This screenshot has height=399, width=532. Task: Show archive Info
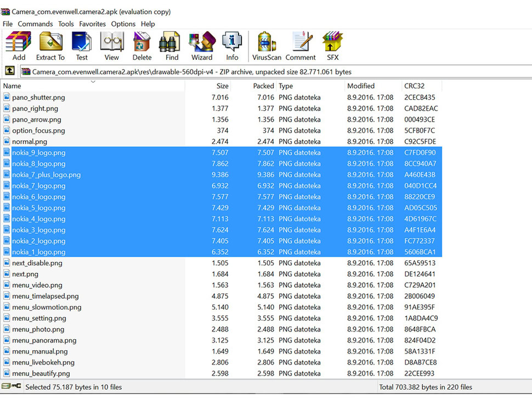[x=232, y=46]
